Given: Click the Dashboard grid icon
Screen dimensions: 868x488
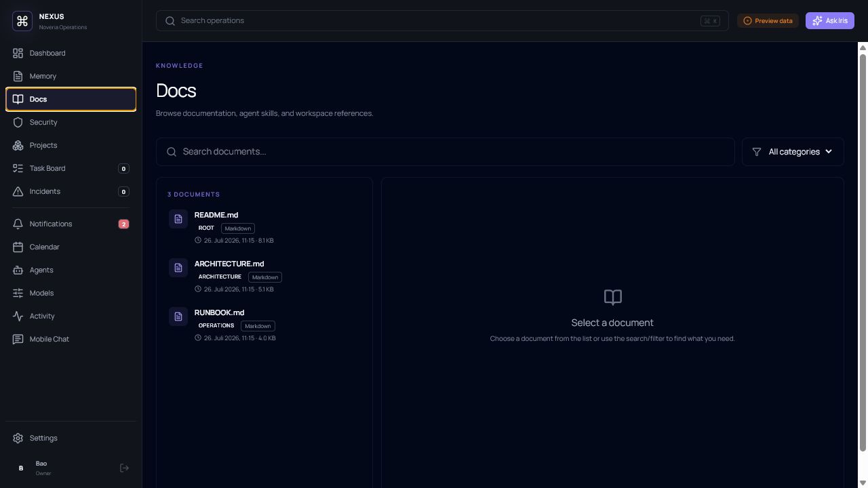Looking at the screenshot, I should [18, 53].
